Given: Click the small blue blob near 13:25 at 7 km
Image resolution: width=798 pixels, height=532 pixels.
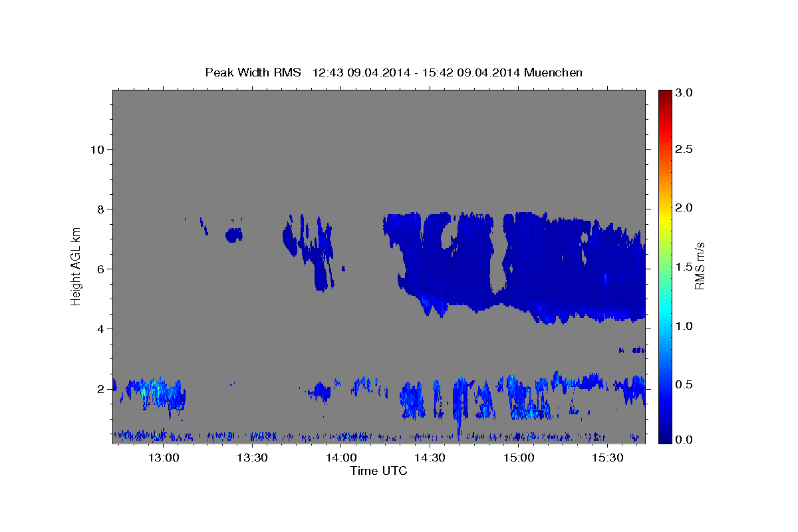Looking at the screenshot, I should click(x=234, y=235).
